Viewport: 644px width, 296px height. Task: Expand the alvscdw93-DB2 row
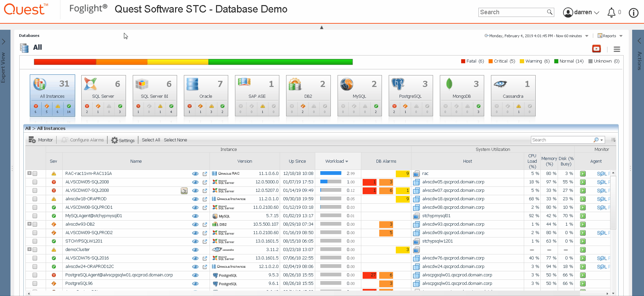tap(29, 224)
